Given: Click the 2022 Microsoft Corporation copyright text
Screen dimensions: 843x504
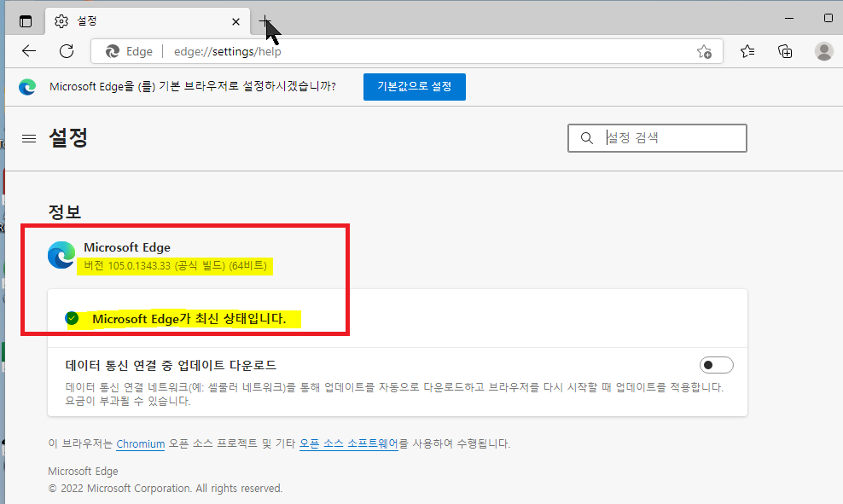Looking at the screenshot, I should pyautogui.click(x=165, y=489).
